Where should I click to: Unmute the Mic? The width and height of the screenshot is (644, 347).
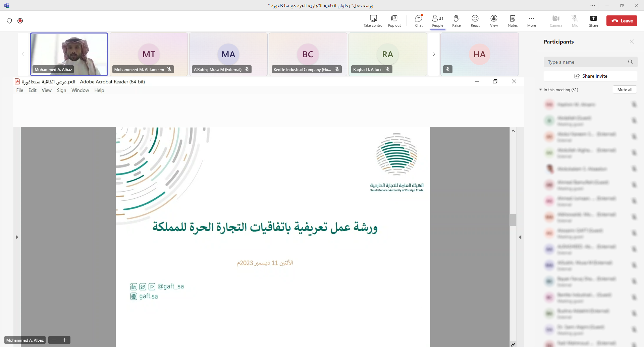coord(575,21)
